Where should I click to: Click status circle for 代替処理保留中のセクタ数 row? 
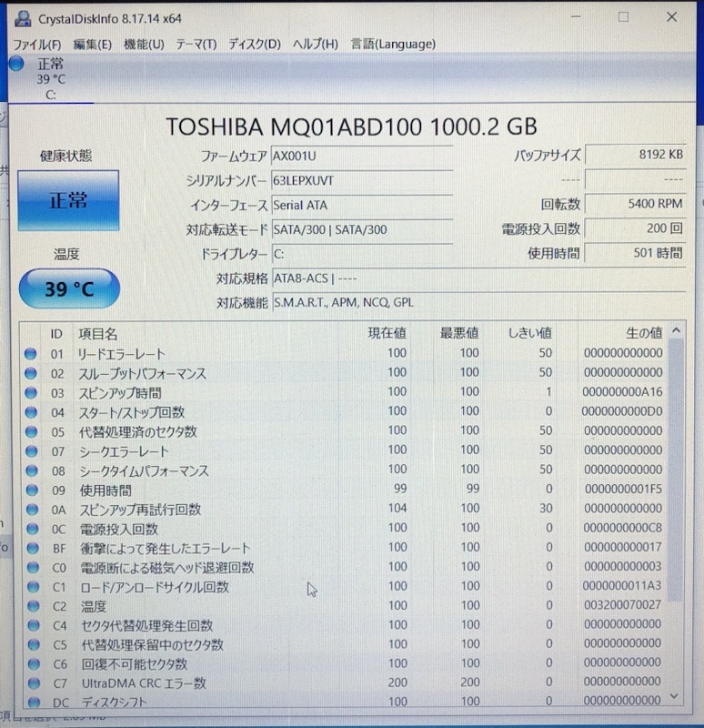click(34, 644)
